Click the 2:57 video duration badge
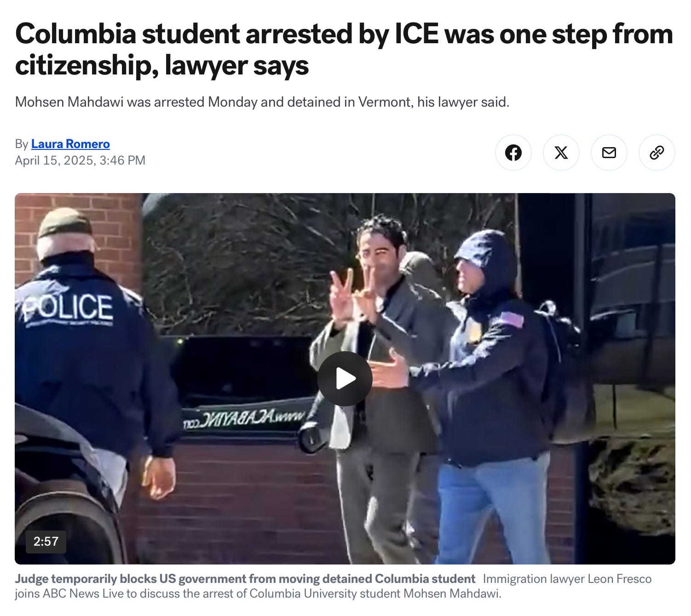 click(46, 541)
